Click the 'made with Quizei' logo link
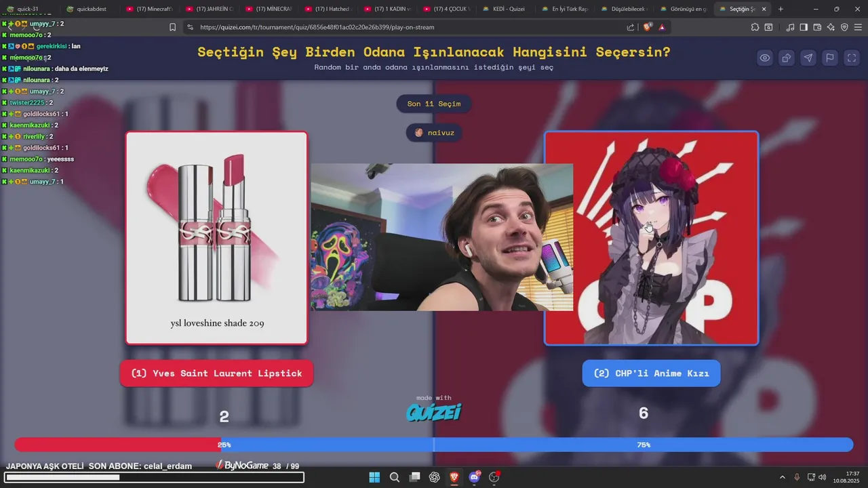 pos(434,408)
